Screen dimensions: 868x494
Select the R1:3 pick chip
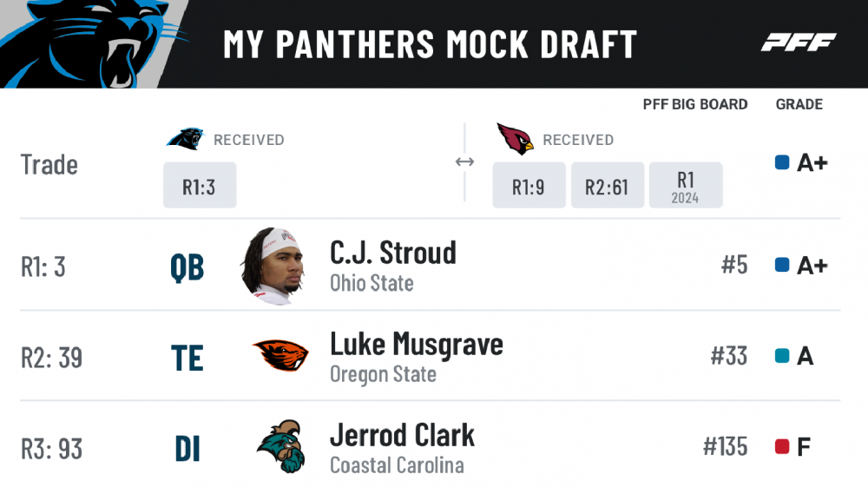click(200, 186)
